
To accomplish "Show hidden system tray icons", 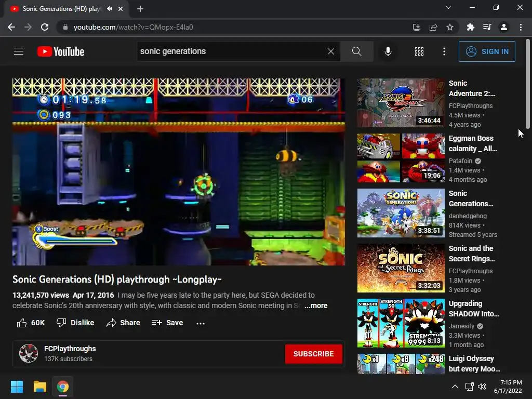I will (x=455, y=387).
